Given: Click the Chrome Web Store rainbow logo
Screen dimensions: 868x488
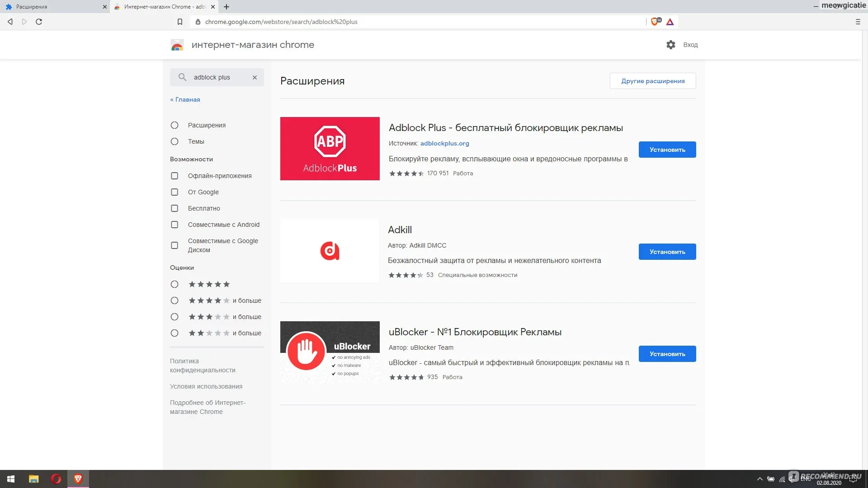Looking at the screenshot, I should click(x=177, y=45).
